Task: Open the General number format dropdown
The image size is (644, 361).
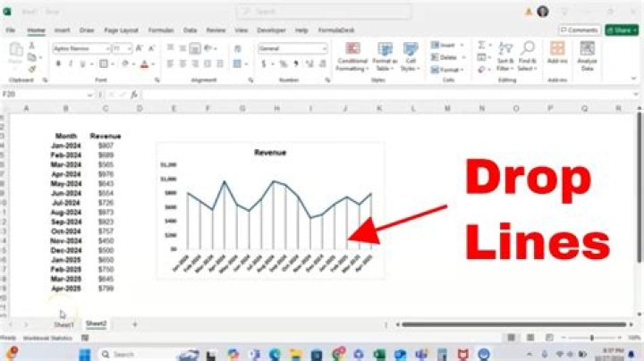Action: point(324,48)
